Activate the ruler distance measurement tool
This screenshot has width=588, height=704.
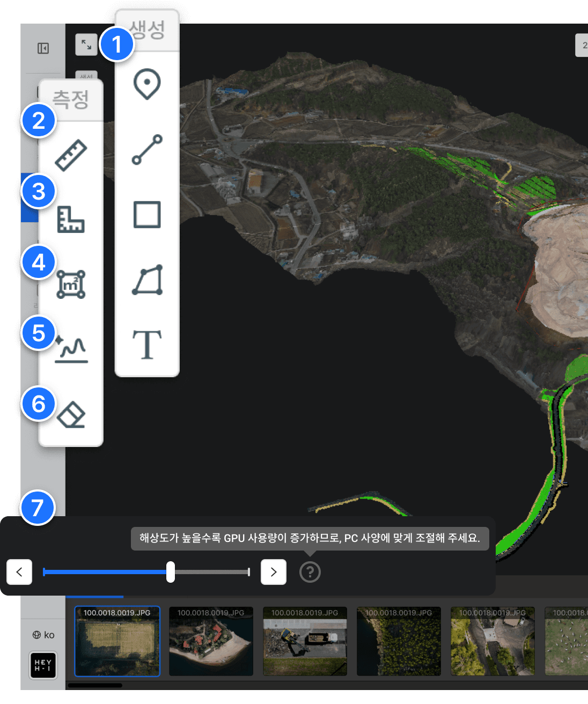pos(71,156)
